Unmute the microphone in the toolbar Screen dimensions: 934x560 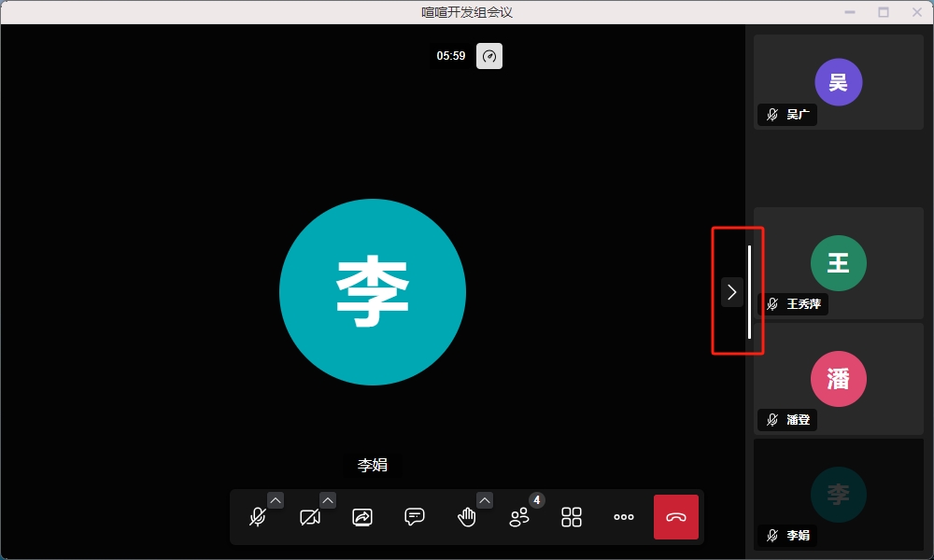coord(258,517)
